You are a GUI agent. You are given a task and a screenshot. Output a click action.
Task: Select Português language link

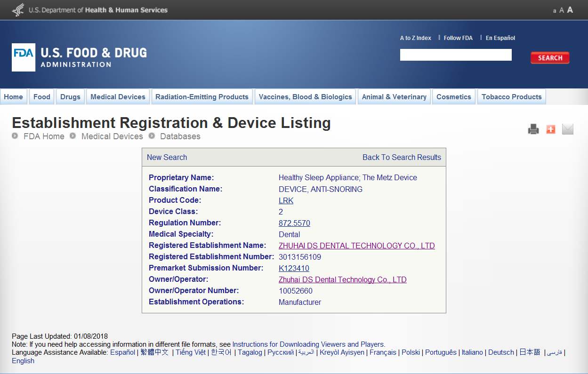[x=441, y=352]
